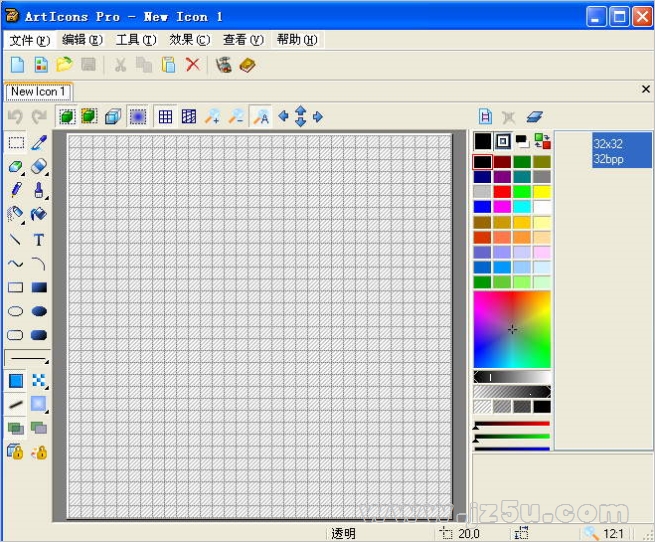The image size is (655, 542).
Task: Create a new icon file
Action: tap(17, 65)
